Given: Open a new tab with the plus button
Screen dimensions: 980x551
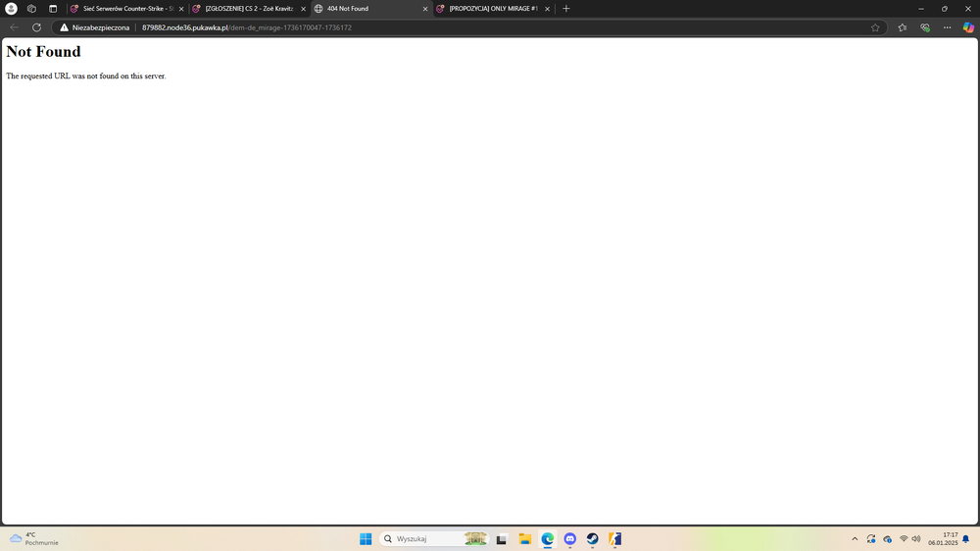Looking at the screenshot, I should click(566, 9).
